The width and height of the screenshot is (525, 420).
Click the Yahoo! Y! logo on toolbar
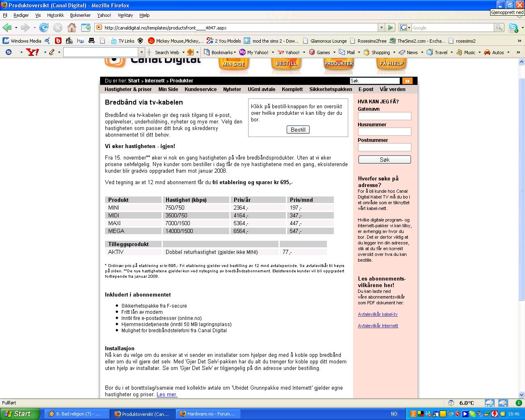point(32,52)
